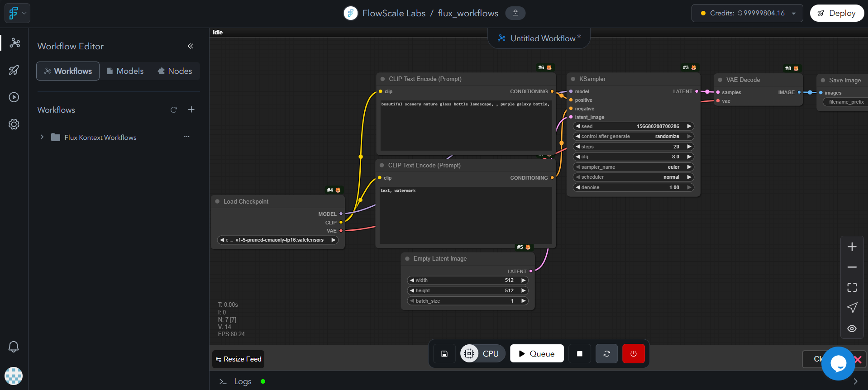This screenshot has width=868, height=390.
Task: Click the positive prompt text box
Action: click(x=466, y=125)
